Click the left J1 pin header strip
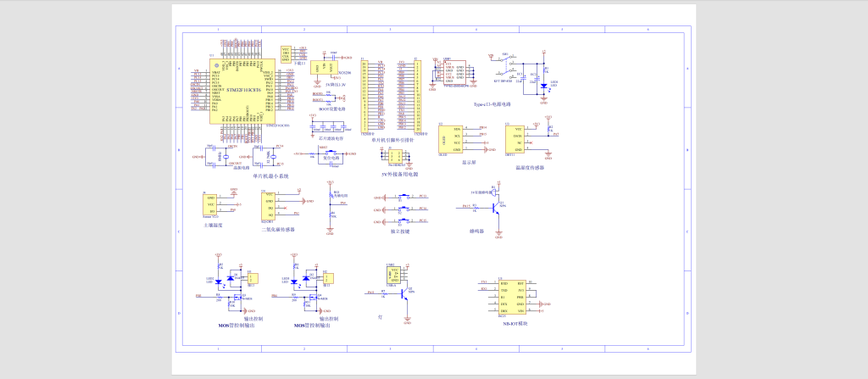The image size is (868, 379). [x=365, y=95]
